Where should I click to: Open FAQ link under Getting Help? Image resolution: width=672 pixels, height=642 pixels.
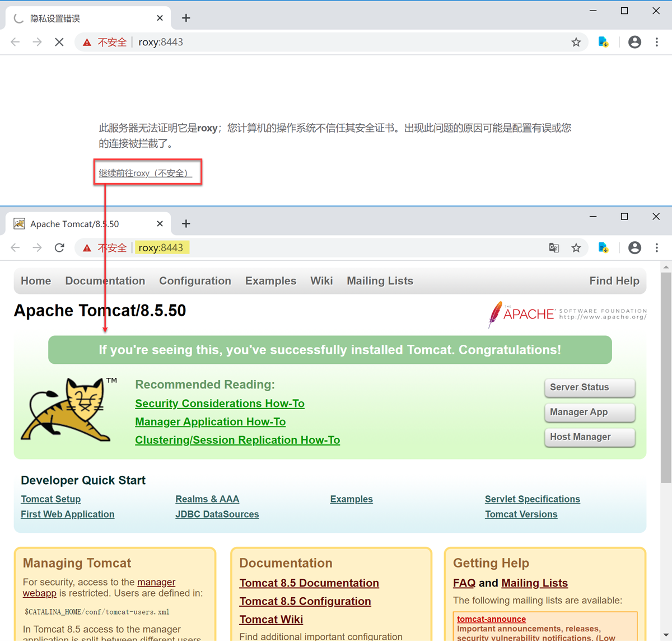click(464, 583)
